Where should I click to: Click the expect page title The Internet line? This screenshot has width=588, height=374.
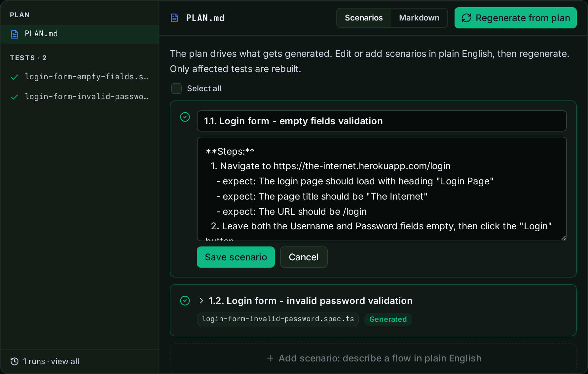(322, 196)
